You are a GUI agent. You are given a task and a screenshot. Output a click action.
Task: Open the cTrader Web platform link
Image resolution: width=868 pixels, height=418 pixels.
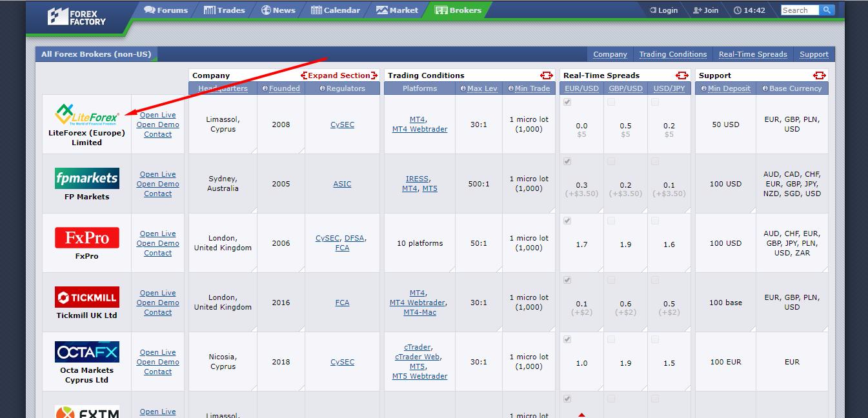[x=418, y=357]
